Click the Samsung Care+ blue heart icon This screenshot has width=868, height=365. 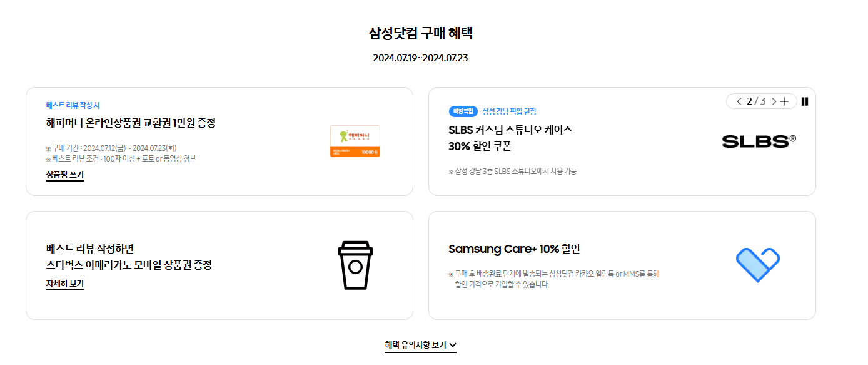[x=759, y=265]
